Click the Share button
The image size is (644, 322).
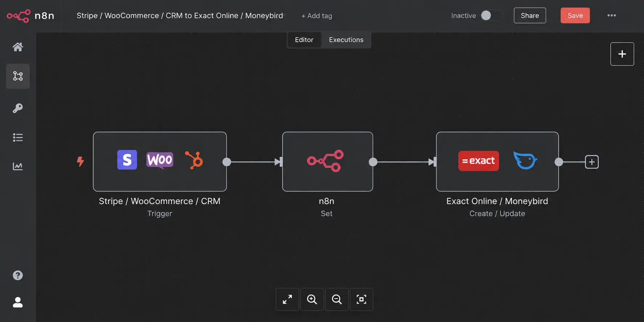(530, 16)
